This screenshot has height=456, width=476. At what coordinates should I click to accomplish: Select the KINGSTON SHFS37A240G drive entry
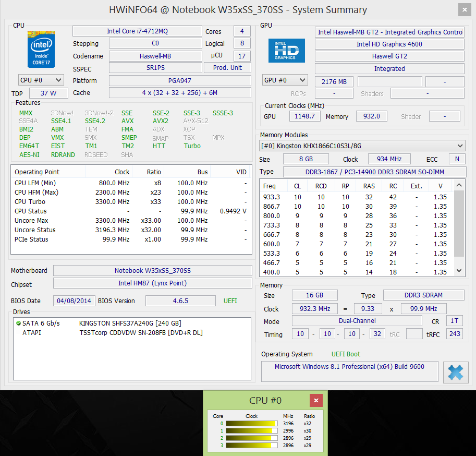coord(132,323)
